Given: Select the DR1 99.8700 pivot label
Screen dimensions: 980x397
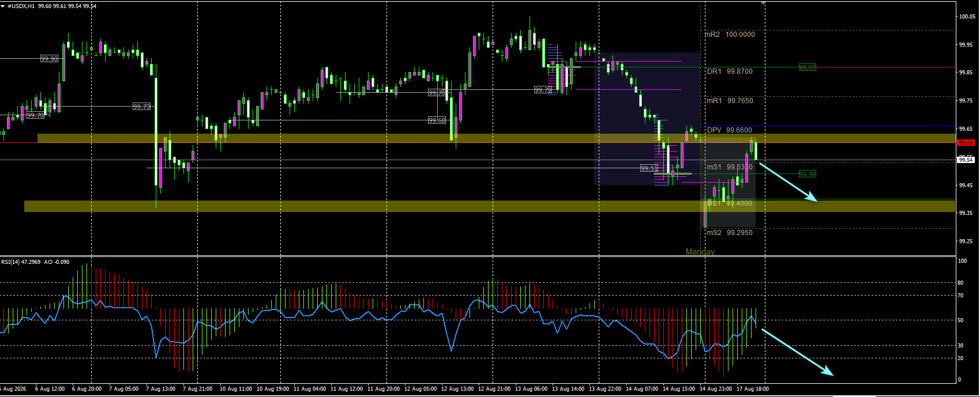Looking at the screenshot, I should [730, 71].
